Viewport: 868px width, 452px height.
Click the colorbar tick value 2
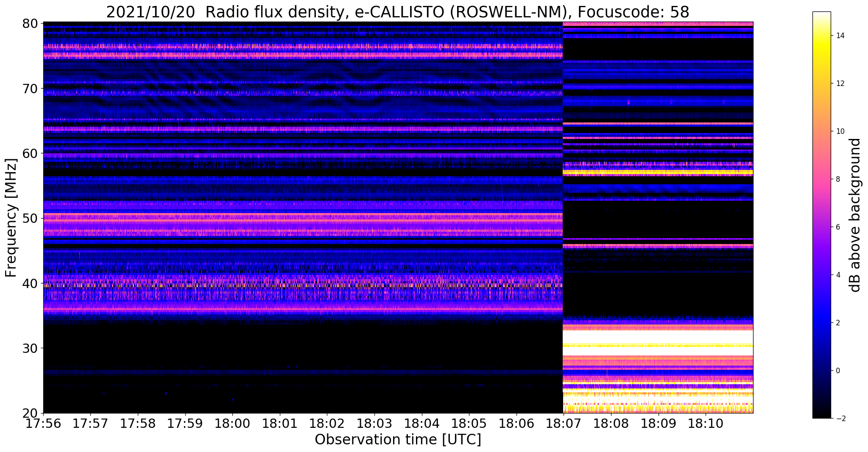[837, 323]
